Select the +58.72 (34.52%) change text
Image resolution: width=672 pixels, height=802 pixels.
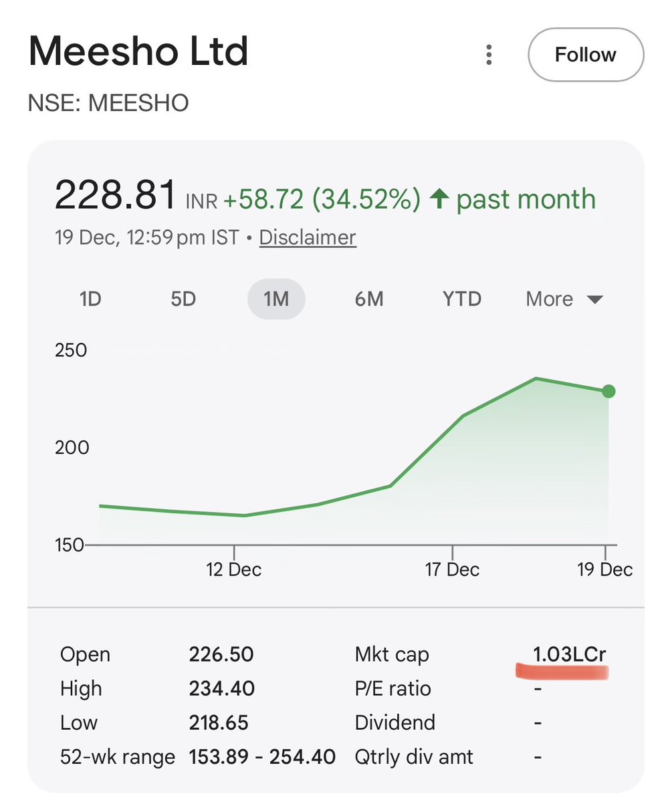(322, 199)
